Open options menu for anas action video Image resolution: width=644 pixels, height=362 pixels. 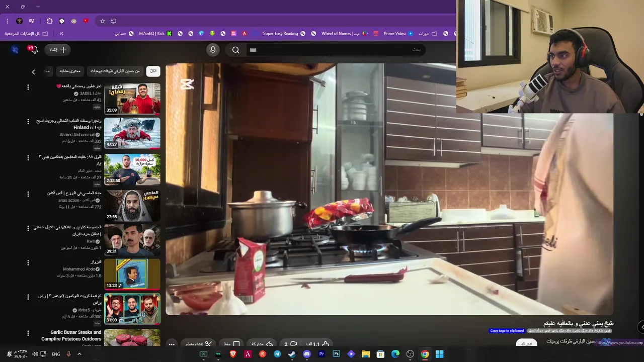tap(28, 194)
